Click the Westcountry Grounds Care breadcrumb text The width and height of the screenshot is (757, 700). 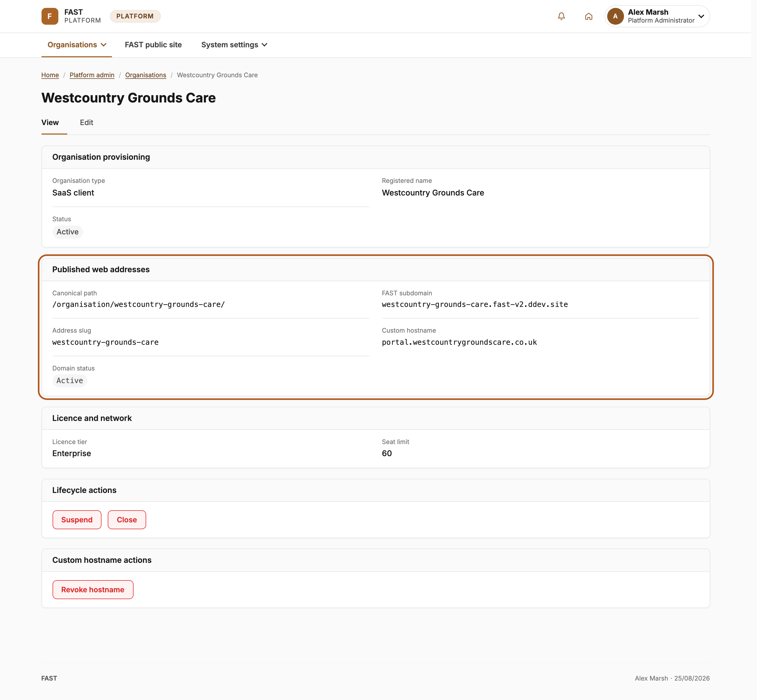pyautogui.click(x=217, y=75)
